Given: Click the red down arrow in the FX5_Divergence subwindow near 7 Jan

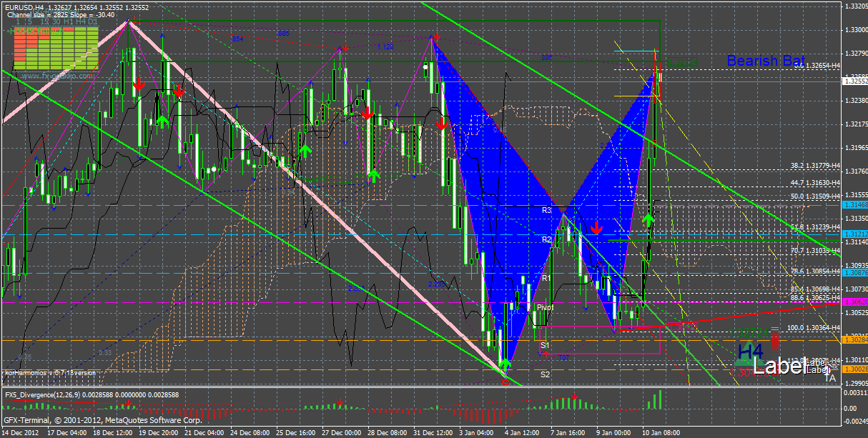Looking at the screenshot, I should pyautogui.click(x=574, y=395).
